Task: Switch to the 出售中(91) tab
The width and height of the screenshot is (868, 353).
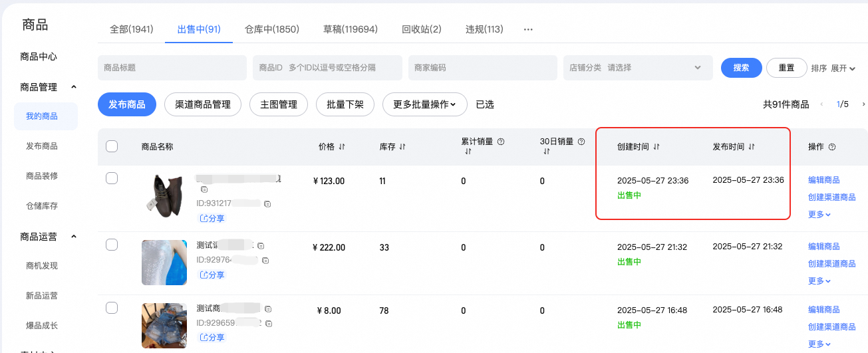Action: point(199,29)
